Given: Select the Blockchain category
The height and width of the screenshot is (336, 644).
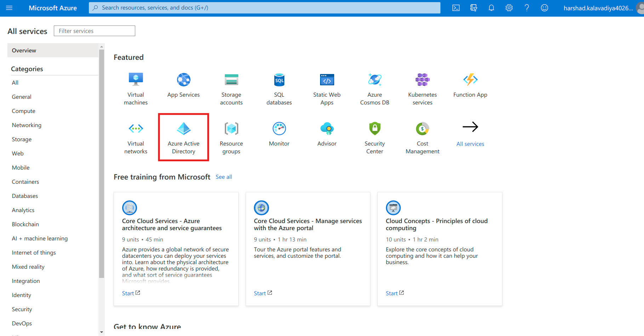Looking at the screenshot, I should click(25, 224).
